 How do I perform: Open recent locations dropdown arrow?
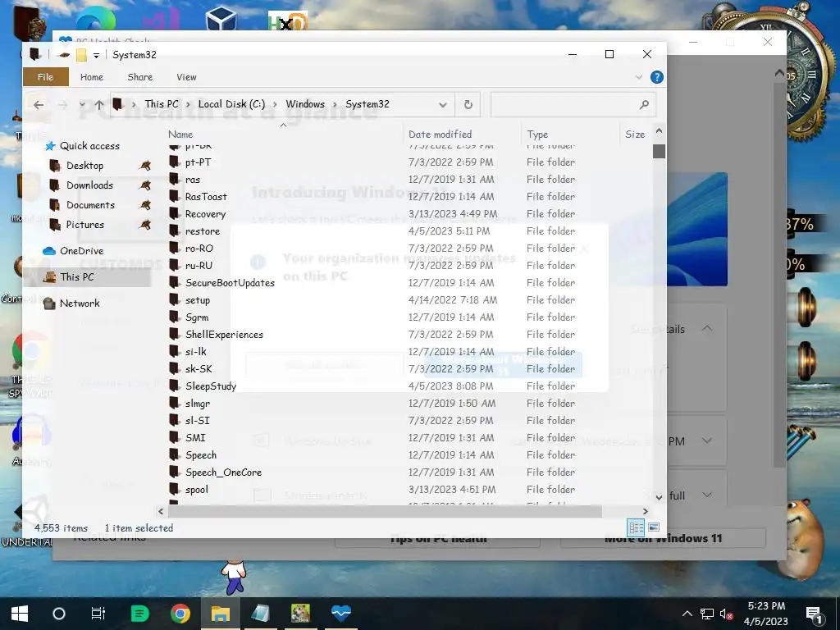tap(82, 105)
